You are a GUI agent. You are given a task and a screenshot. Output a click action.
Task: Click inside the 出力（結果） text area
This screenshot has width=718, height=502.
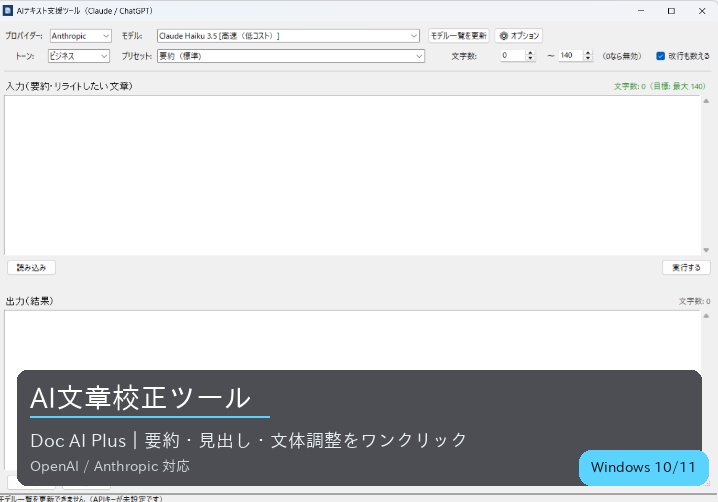pos(353,340)
